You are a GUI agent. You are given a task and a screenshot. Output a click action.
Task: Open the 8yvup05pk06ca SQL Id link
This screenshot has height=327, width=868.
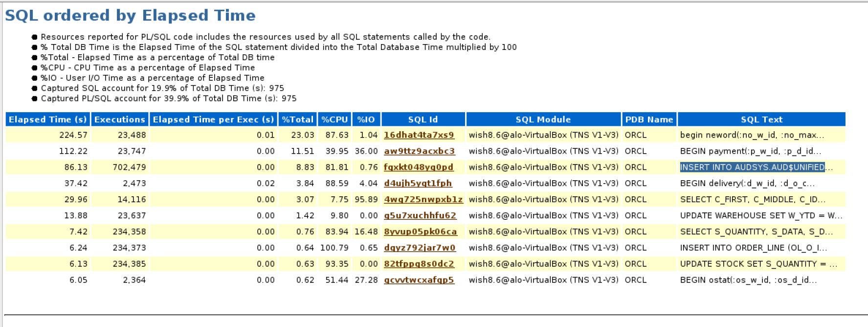point(420,232)
